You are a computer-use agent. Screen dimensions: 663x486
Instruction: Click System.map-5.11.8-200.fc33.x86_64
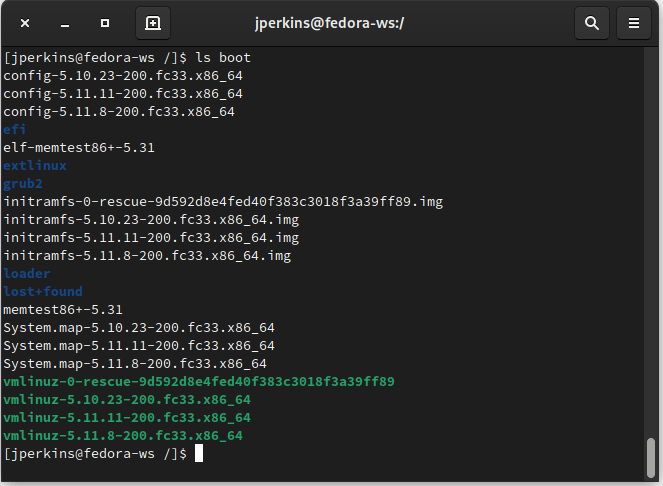[135, 364]
